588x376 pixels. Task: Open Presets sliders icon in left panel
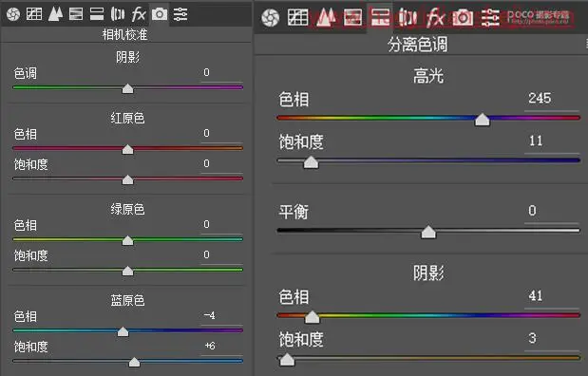click(x=180, y=14)
